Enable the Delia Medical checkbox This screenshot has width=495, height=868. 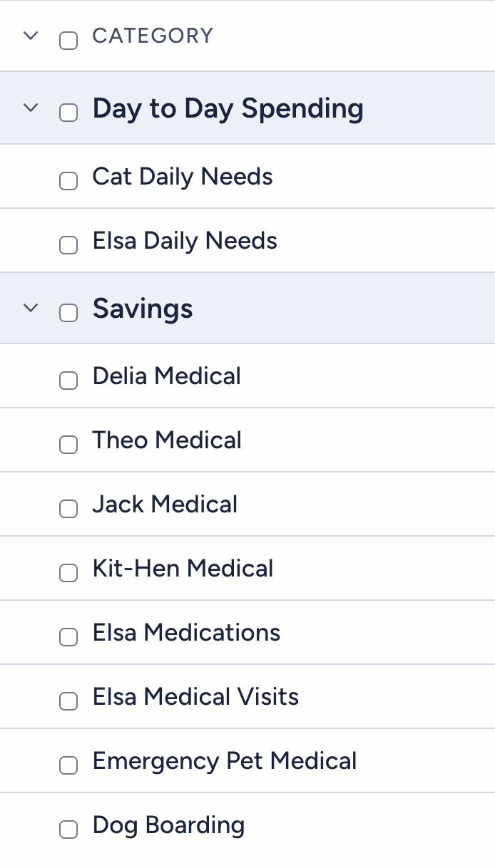coord(68,381)
